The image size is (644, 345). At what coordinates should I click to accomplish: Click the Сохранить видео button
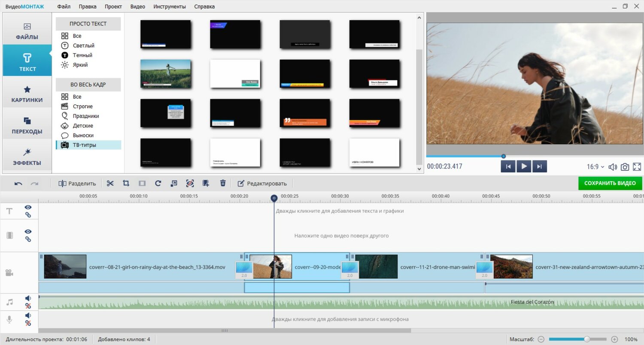coord(610,183)
